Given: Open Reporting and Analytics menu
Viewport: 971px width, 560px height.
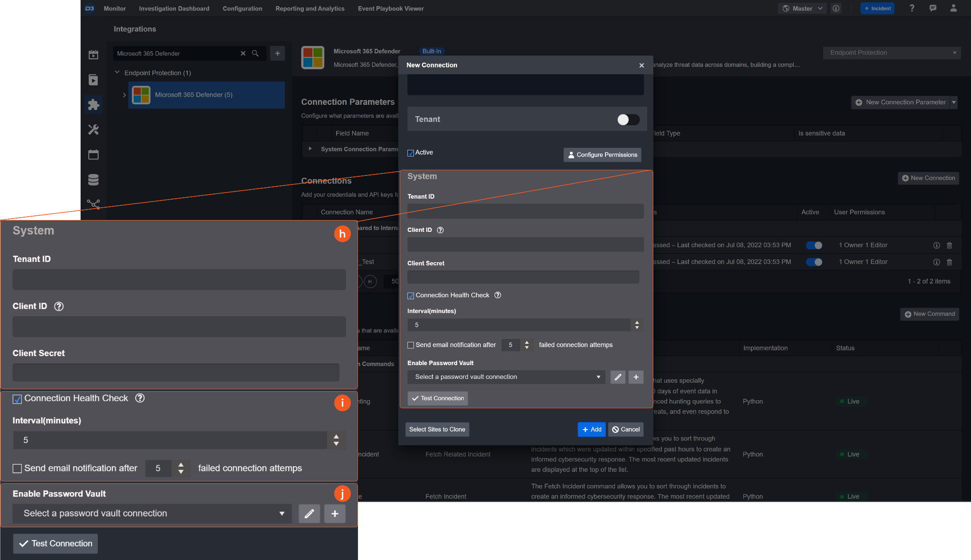Looking at the screenshot, I should coord(310,9).
